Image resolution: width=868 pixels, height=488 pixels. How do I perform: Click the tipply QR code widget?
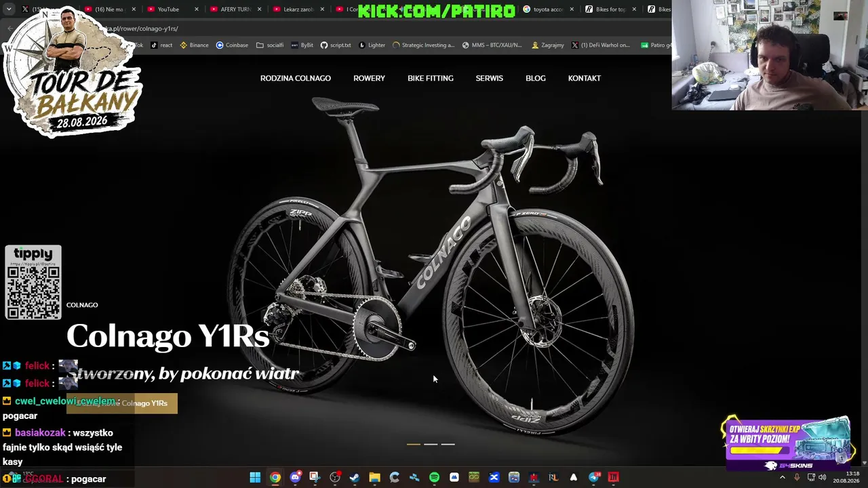tap(33, 283)
